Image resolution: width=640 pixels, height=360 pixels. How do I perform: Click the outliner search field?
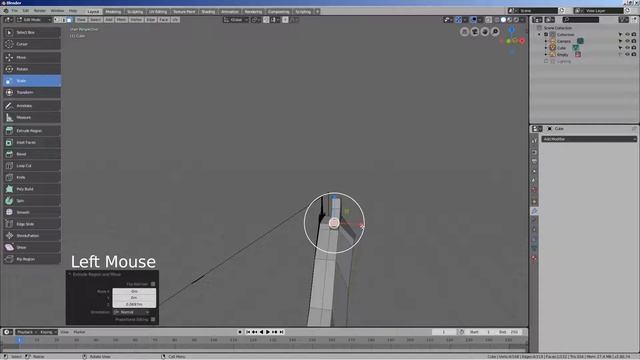pos(581,20)
